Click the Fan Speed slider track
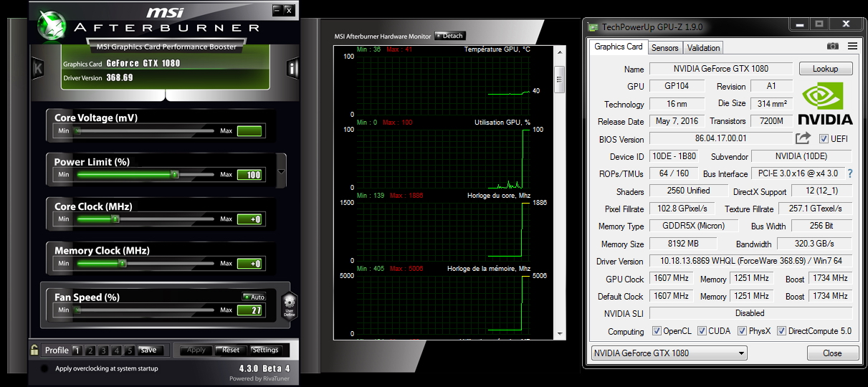The width and height of the screenshot is (868, 387). coord(146,310)
